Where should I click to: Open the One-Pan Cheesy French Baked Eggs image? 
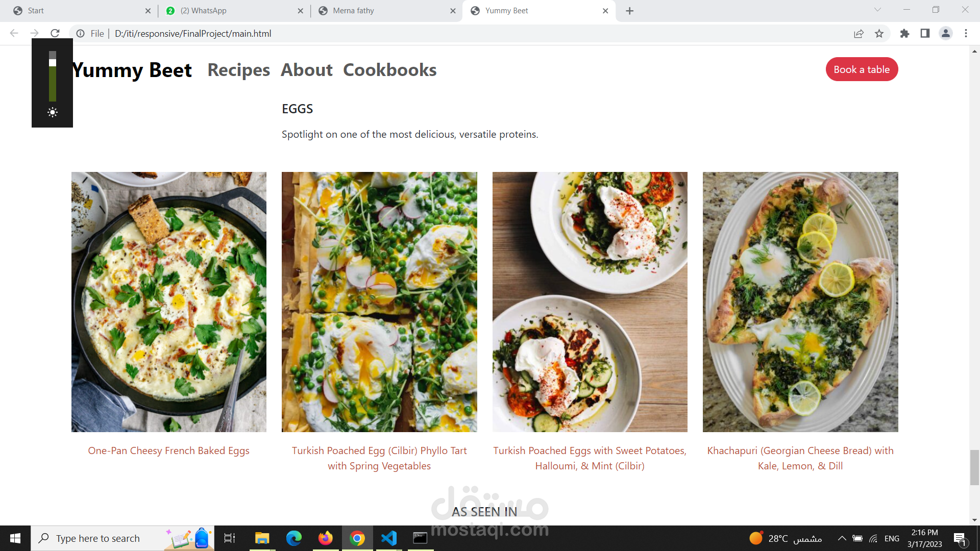(x=169, y=302)
